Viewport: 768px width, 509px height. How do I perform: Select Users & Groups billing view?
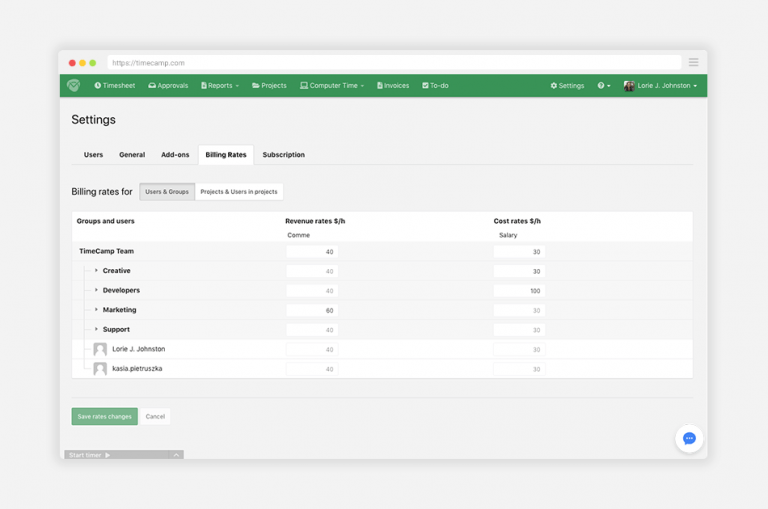pos(167,192)
